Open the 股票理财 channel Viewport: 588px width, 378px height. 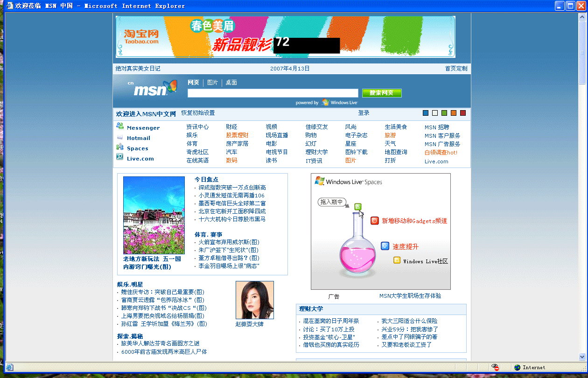[x=237, y=135]
